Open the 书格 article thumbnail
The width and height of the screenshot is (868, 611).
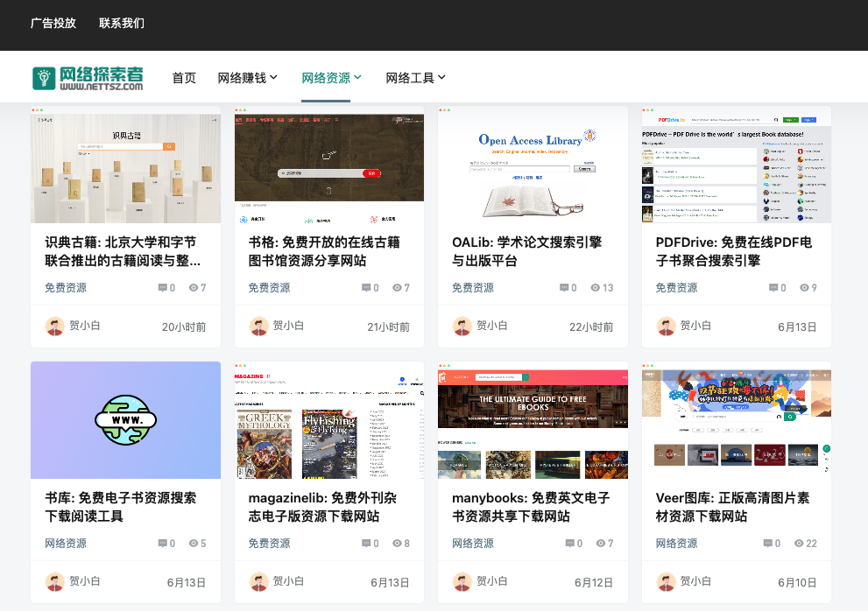pos(329,165)
